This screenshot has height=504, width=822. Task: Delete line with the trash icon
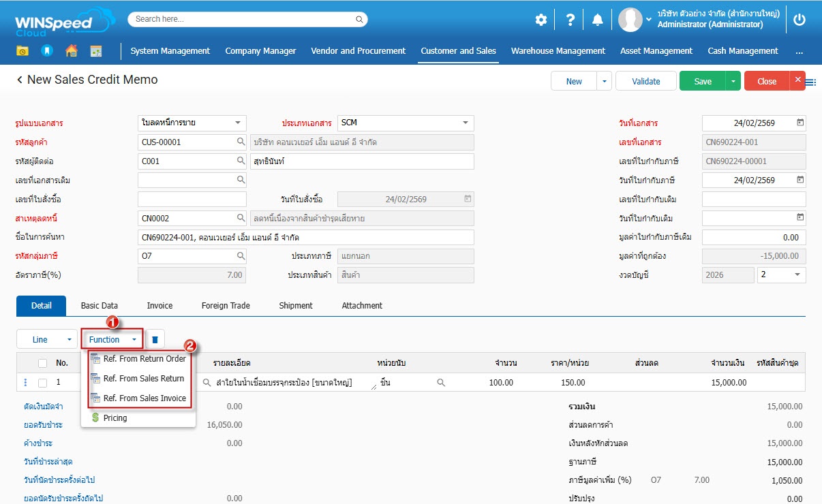click(x=155, y=339)
